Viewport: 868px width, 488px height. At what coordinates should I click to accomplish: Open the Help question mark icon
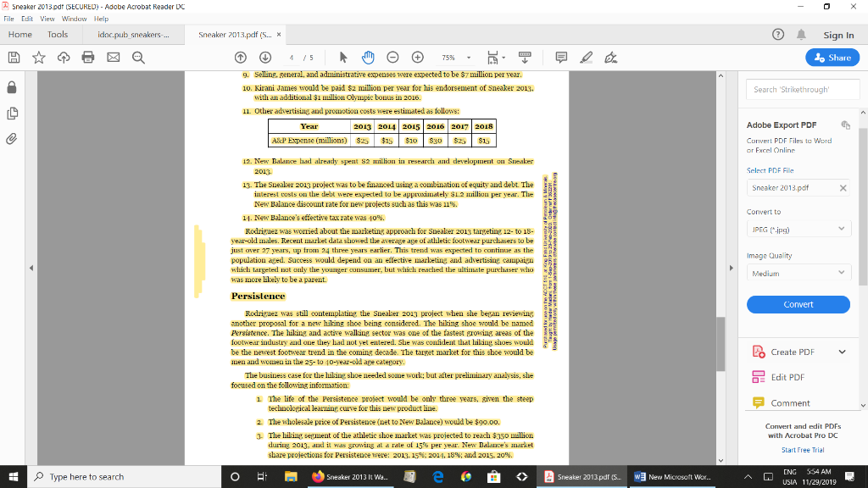tap(778, 34)
